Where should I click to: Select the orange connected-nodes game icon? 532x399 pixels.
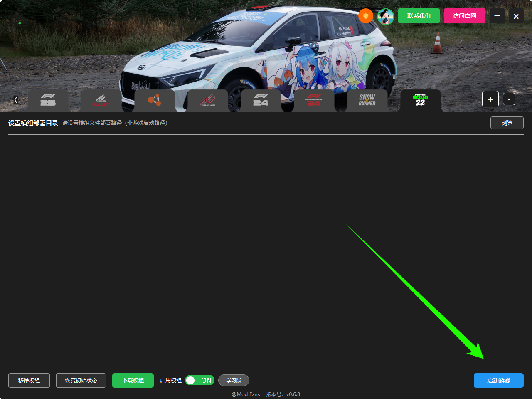tap(155, 100)
